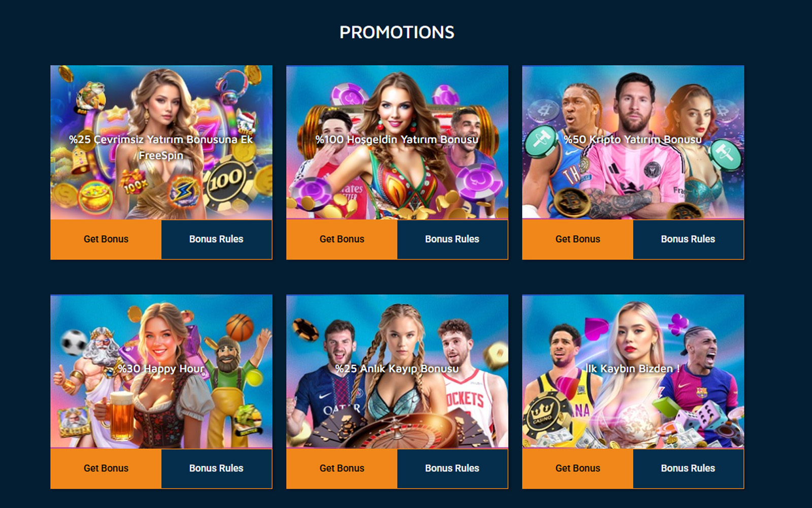This screenshot has width=812, height=508.
Task: Claim the İlk Kaybın Bizden bonus
Action: click(578, 468)
